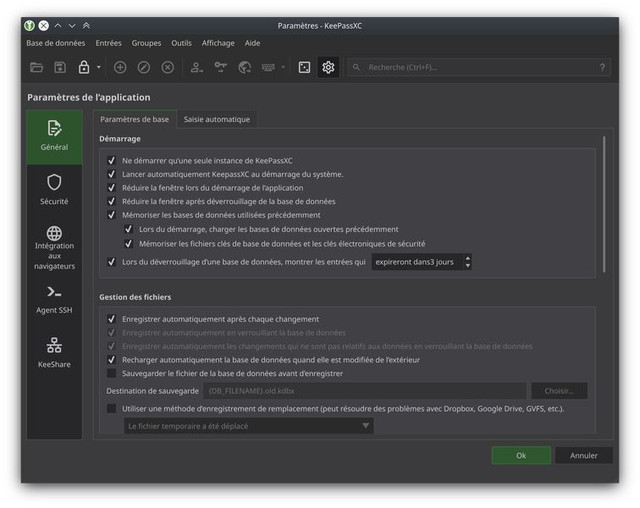Screen dimensions: 640x508
Task: Open the Sécurité shield category
Action: click(x=54, y=190)
